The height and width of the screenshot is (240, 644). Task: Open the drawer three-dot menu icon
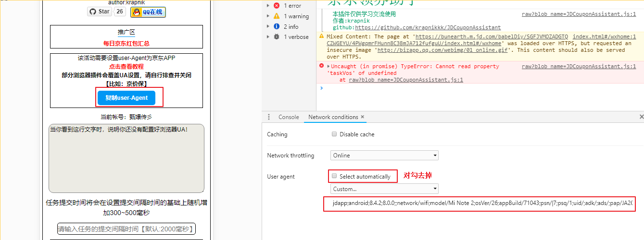(269, 117)
